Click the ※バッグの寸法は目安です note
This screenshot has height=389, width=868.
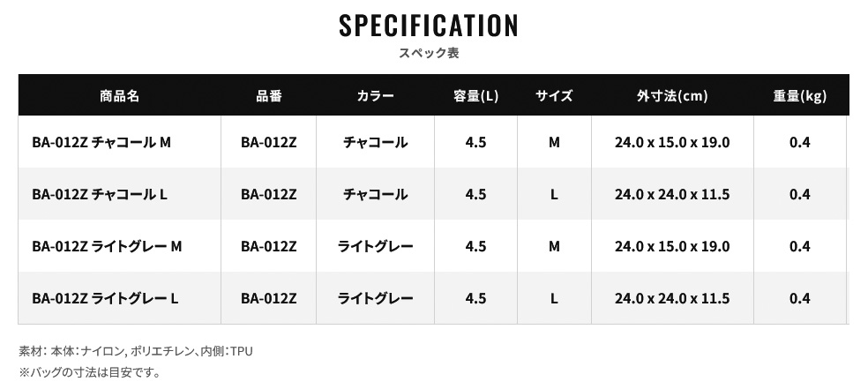click(x=88, y=372)
